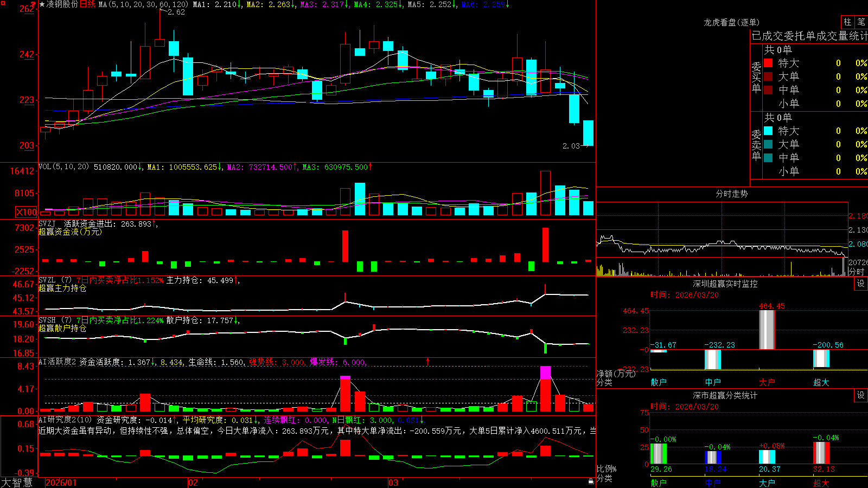
Task: Click the 03 month timeline marker
Action: (393, 483)
